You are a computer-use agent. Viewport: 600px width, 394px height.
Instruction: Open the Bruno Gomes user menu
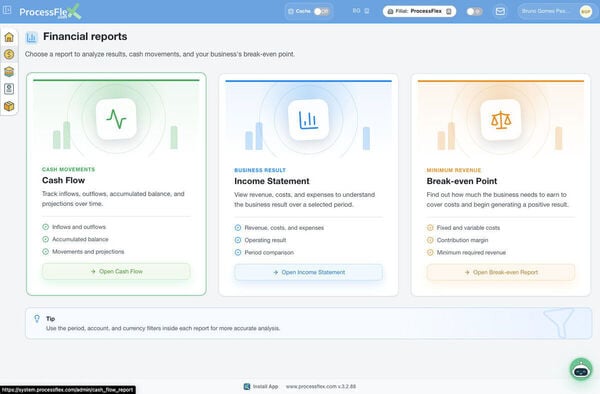click(556, 11)
